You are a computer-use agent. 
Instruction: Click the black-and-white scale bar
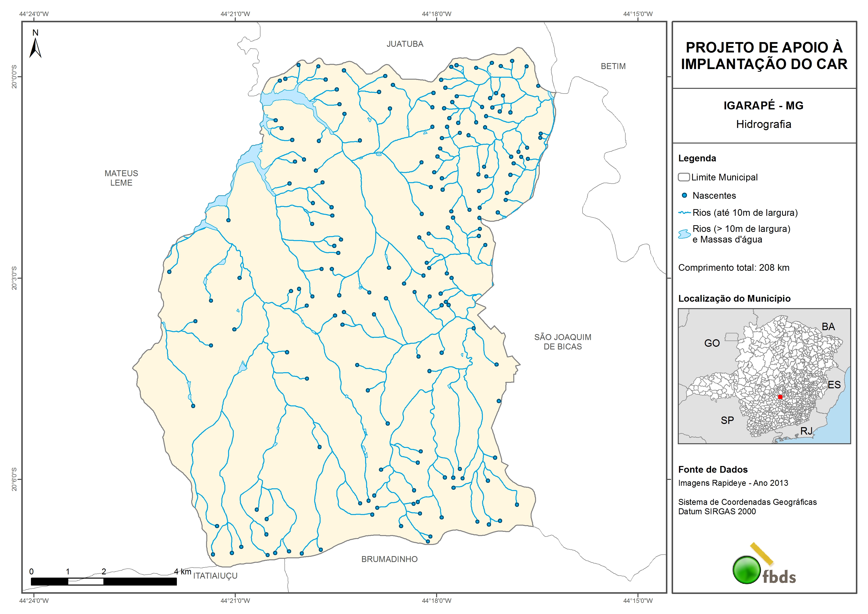104,582
